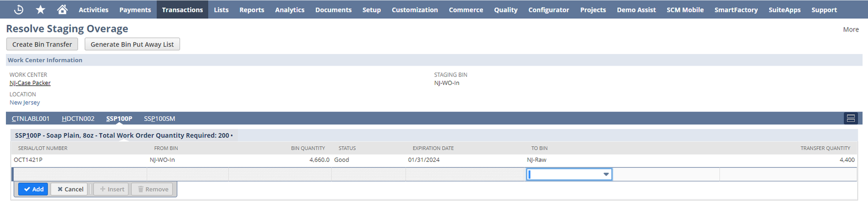This screenshot has height=209, width=868.
Task: Click the Serial/Lot Number column header
Action: (43, 148)
